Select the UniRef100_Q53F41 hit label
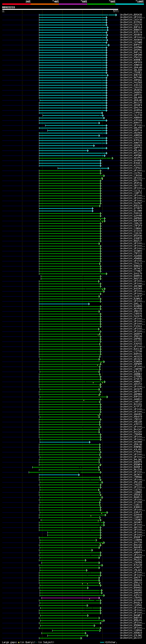The width and height of the screenshot is (146, 644). pyautogui.click(x=131, y=183)
